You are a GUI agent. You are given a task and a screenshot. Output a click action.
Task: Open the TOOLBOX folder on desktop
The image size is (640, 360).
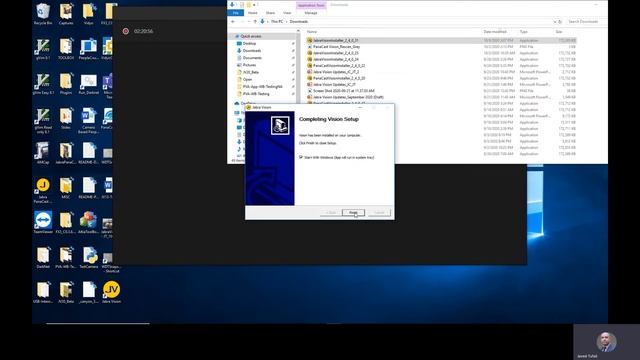(66, 49)
